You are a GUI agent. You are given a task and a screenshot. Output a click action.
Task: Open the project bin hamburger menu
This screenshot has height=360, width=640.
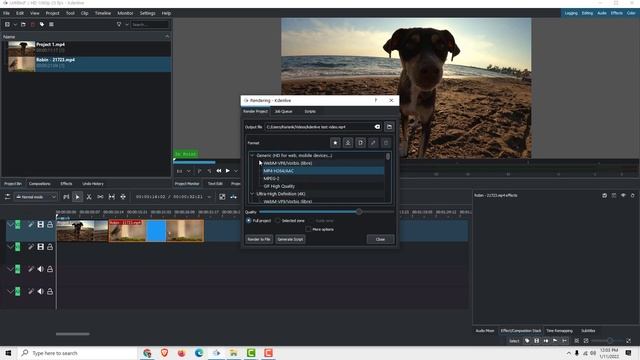pos(51,24)
